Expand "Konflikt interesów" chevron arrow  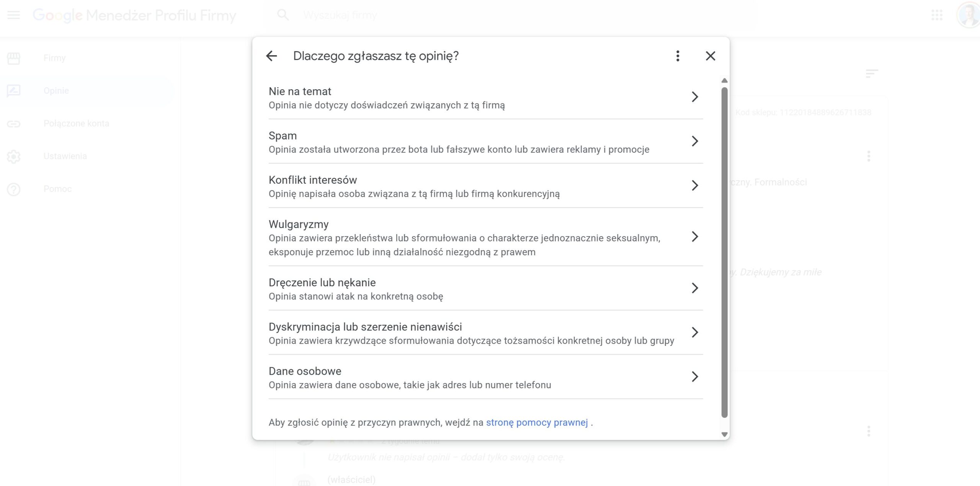point(695,186)
